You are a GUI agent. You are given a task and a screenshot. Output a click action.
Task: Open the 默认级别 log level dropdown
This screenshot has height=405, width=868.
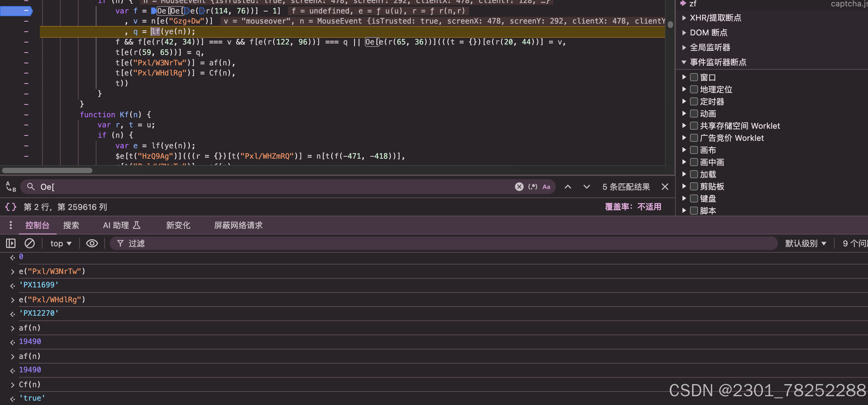coord(805,243)
